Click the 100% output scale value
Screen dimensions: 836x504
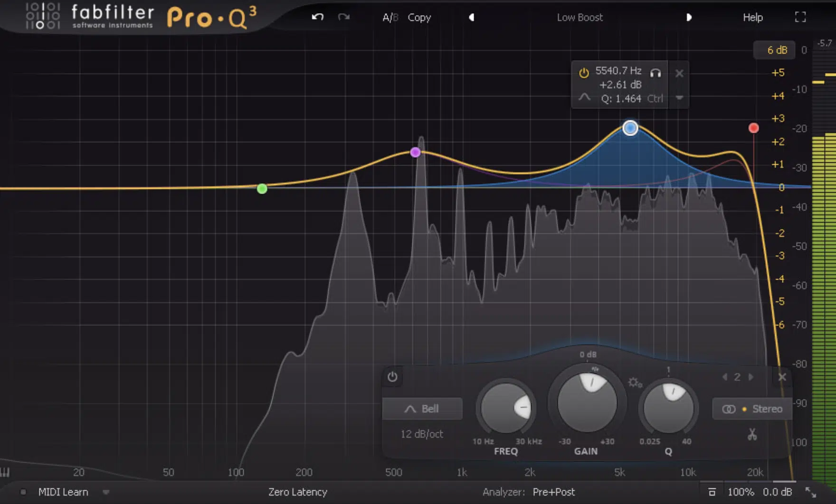tap(741, 492)
